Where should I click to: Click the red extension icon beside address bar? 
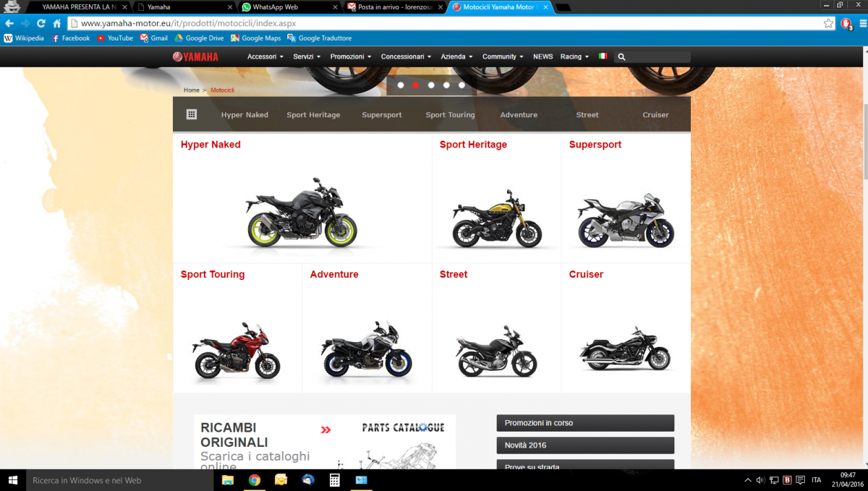coord(846,23)
